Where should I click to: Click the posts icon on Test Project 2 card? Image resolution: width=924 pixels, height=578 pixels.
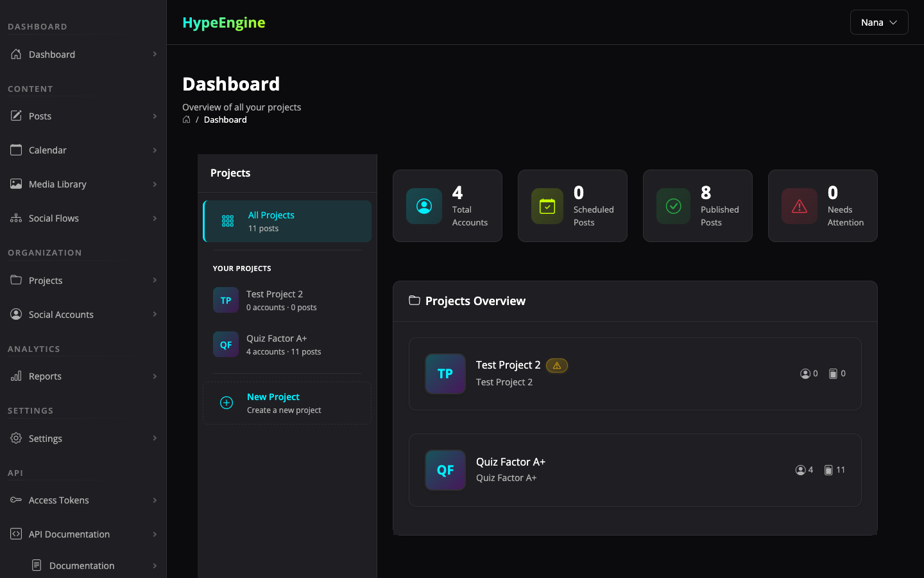coord(833,374)
